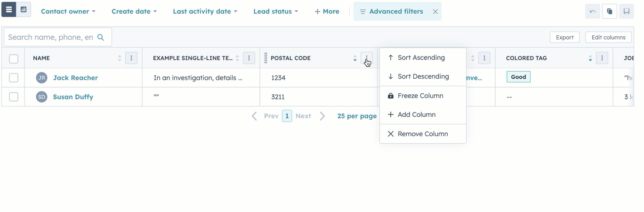Switch to list view icon
Viewport: 644px width, 212px height.
coord(9,9)
